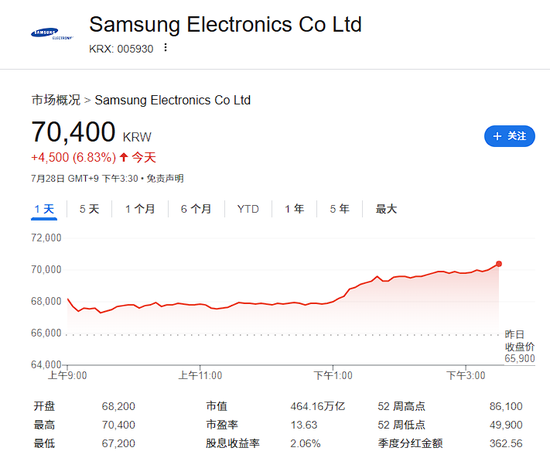Click the plus 关注 follow button
Image resolution: width=550 pixels, height=458 pixels.
(x=509, y=136)
